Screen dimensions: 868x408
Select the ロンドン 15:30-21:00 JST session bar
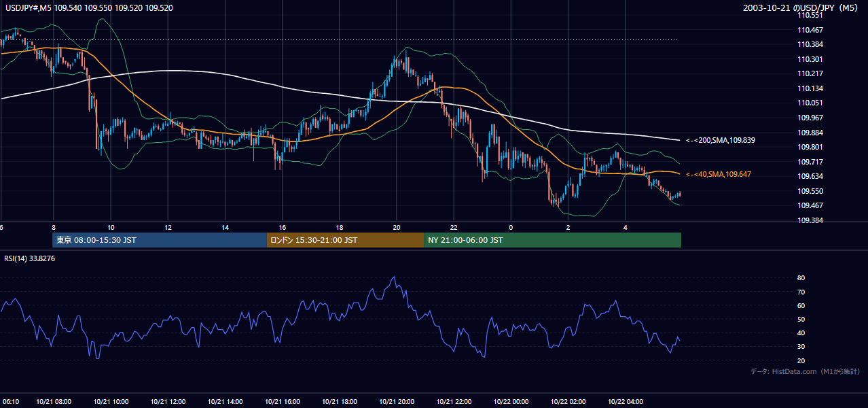click(346, 240)
